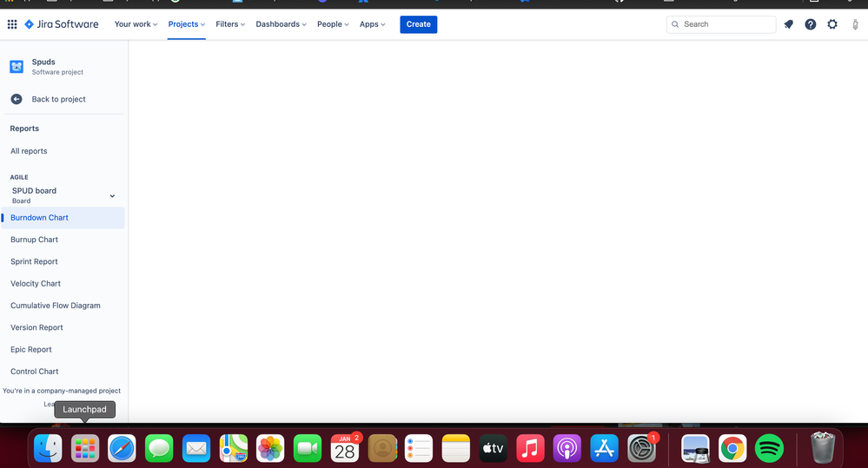Open Spotify from the dock
The height and width of the screenshot is (468, 868).
[x=770, y=448]
